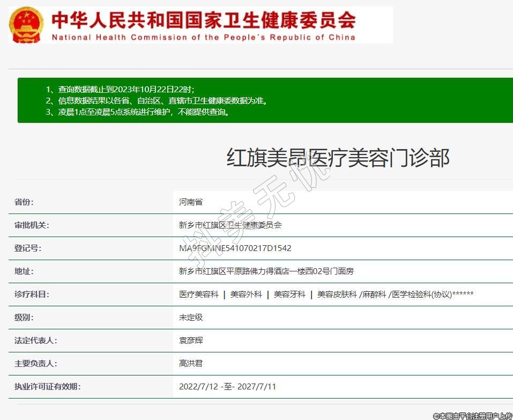Click the upload attribution text at bottom right
The height and width of the screenshot is (420, 513).
pos(472,416)
